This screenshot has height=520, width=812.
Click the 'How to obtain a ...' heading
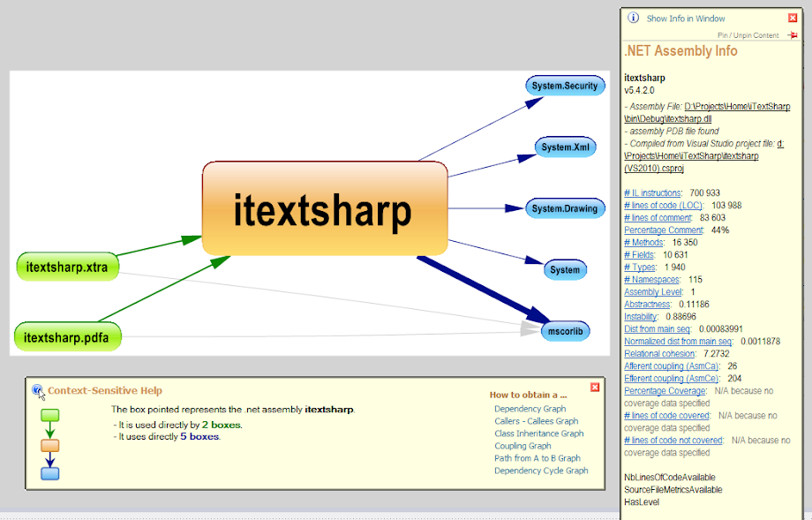(x=528, y=395)
